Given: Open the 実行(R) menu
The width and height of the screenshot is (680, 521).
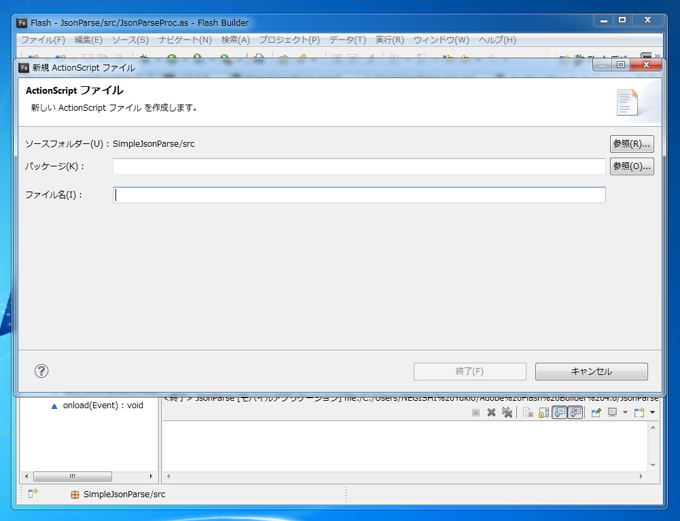Looking at the screenshot, I should click(389, 40).
